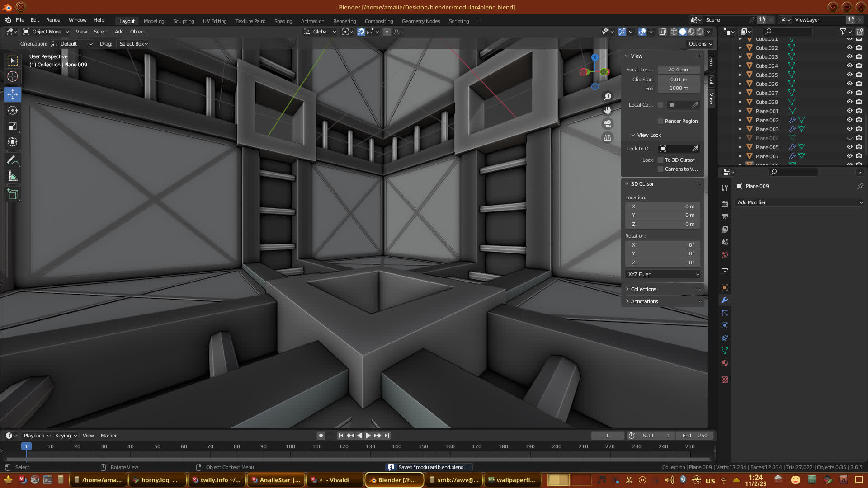Expand the Collections panel
This screenshot has height=488, width=868.
[643, 289]
